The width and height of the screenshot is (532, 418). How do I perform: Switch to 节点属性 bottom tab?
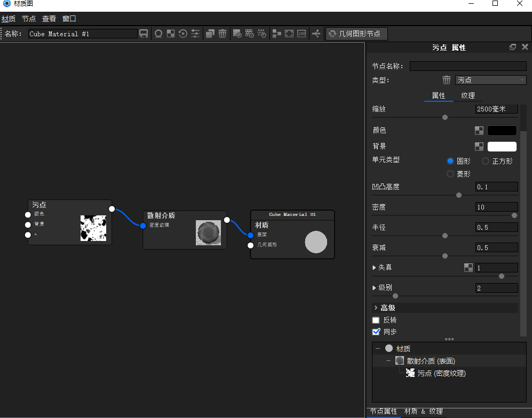pos(384,412)
